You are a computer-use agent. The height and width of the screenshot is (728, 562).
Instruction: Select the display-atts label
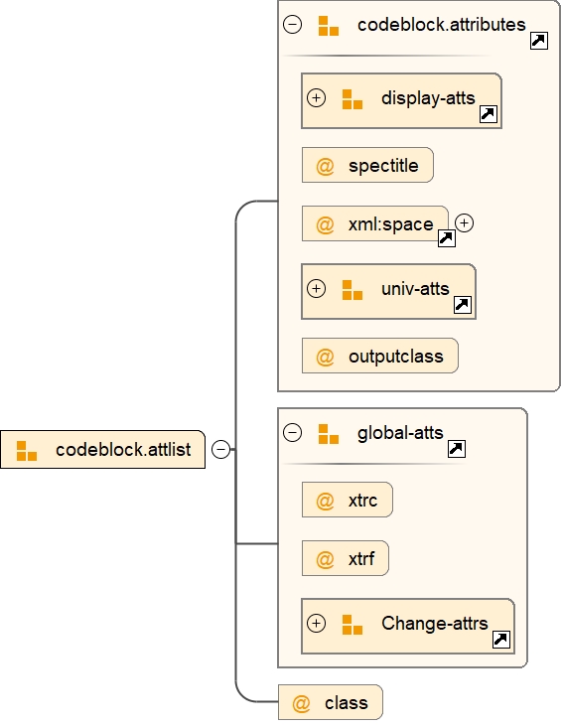click(x=428, y=98)
